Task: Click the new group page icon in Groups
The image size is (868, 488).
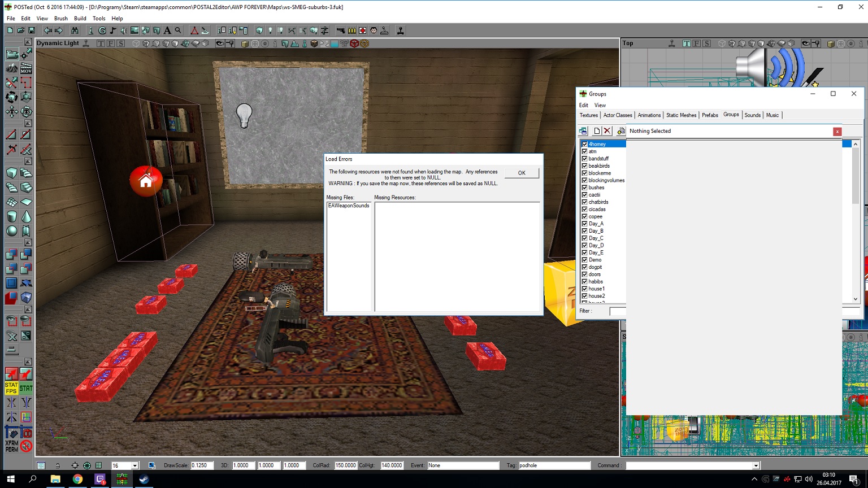Action: point(597,131)
